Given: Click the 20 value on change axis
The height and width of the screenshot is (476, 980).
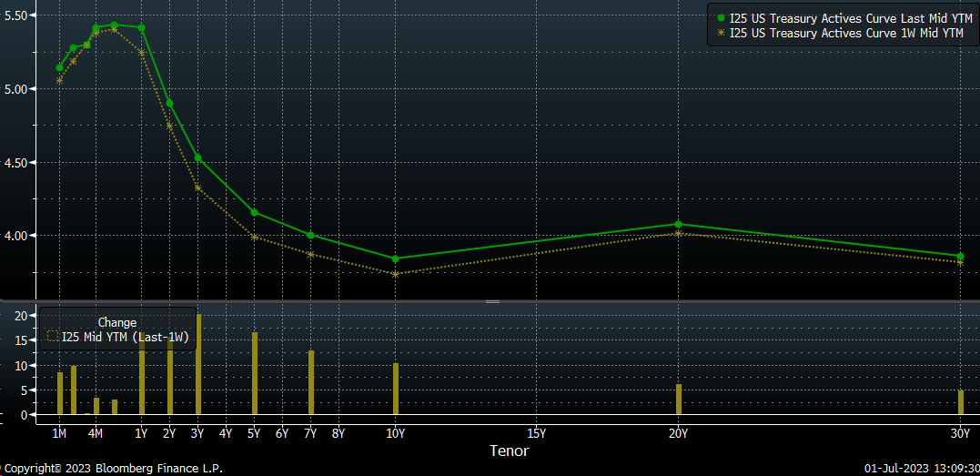Looking at the screenshot, I should point(21,316).
